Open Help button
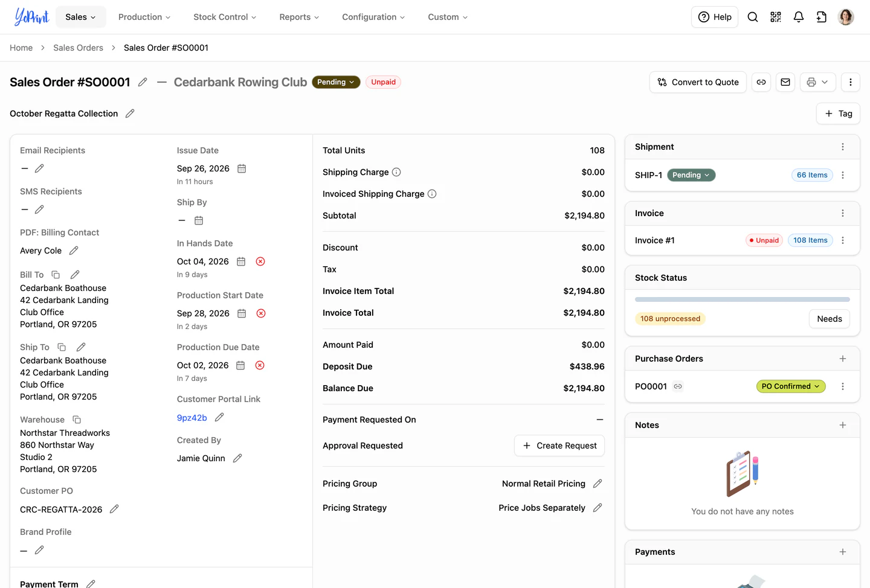Viewport: 870px width, 588px height. tap(715, 17)
